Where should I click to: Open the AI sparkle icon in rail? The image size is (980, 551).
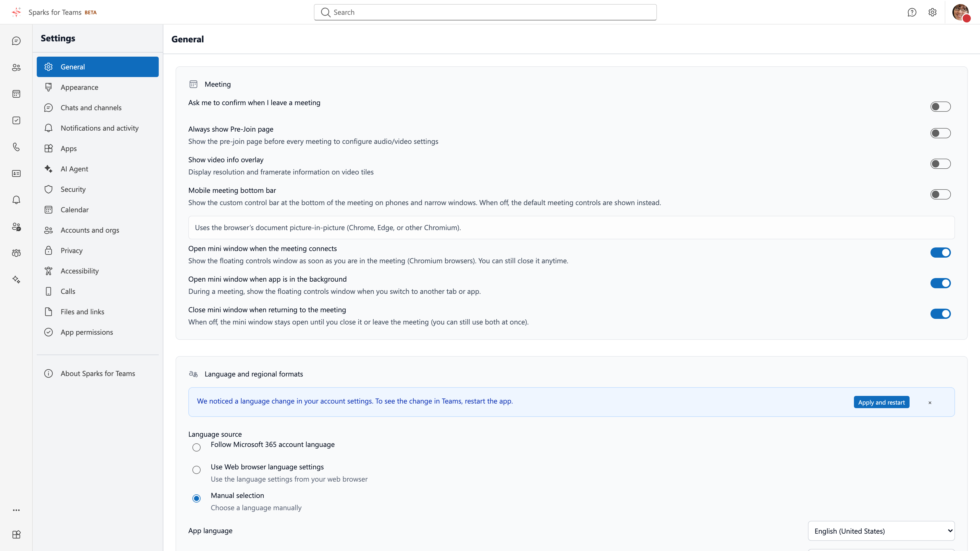pyautogui.click(x=16, y=280)
